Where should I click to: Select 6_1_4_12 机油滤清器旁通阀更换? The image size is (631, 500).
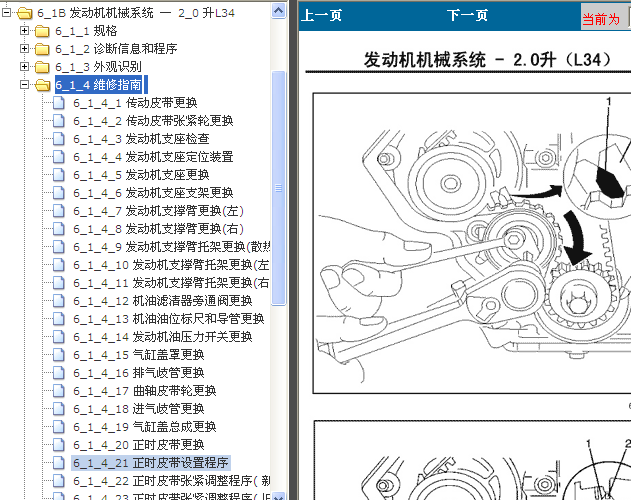tap(163, 301)
